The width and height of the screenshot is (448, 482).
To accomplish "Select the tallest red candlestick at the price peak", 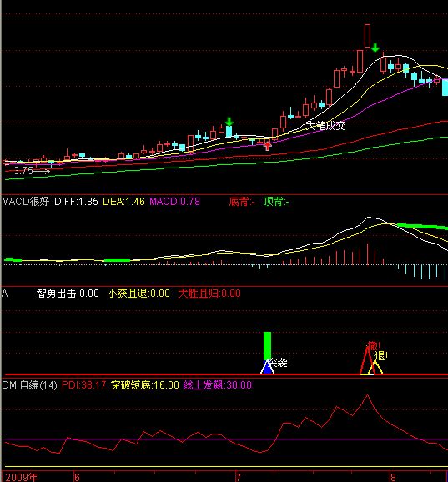I will 367,36.
